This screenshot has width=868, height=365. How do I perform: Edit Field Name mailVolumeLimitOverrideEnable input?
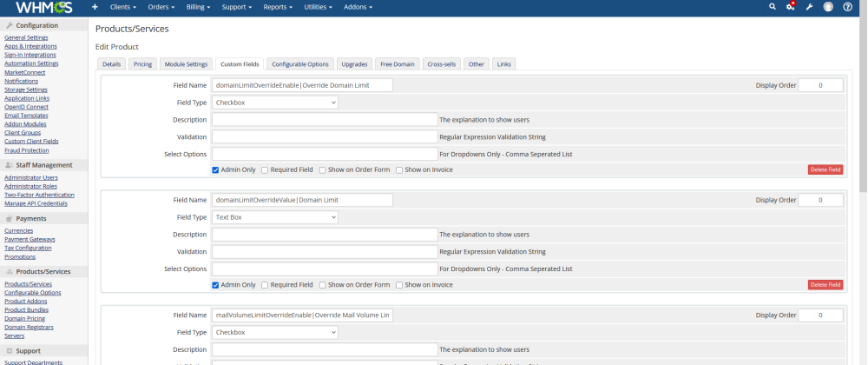[x=302, y=315]
